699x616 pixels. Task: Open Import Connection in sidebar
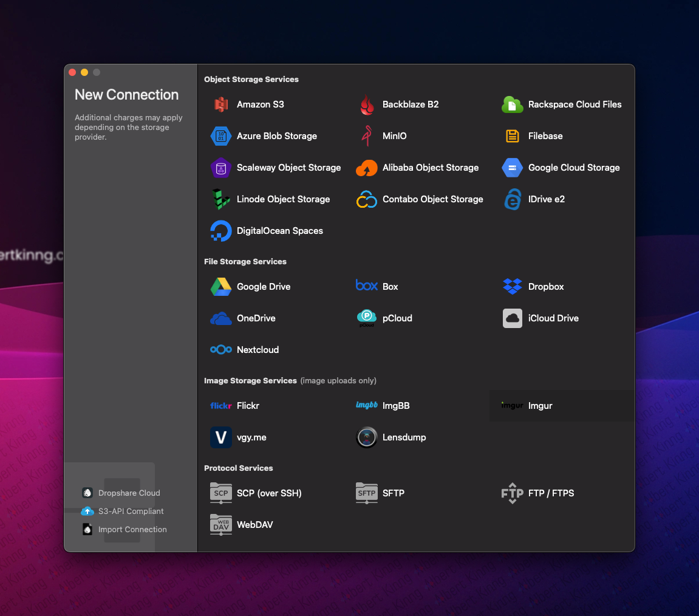tap(124, 530)
